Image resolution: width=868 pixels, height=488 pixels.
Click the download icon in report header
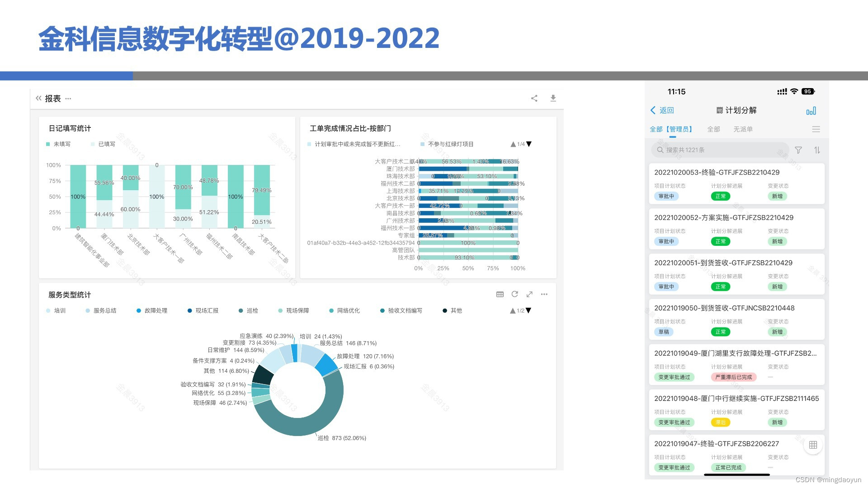pos(553,98)
